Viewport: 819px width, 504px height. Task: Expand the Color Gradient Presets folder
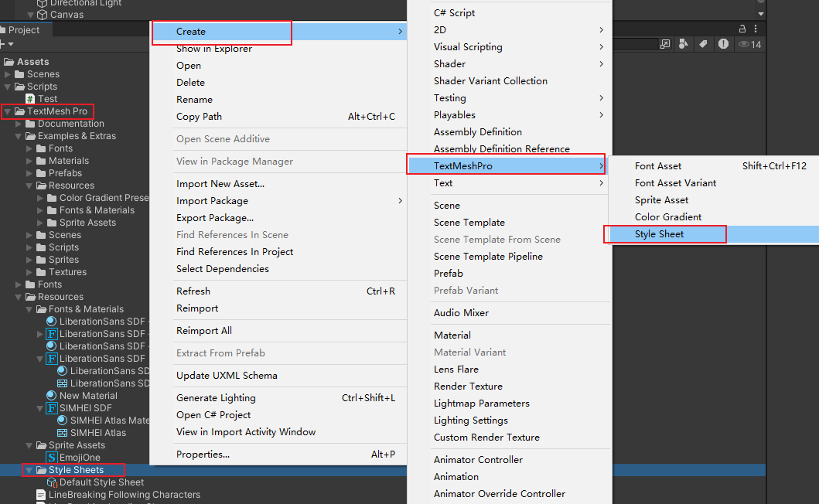(40, 198)
